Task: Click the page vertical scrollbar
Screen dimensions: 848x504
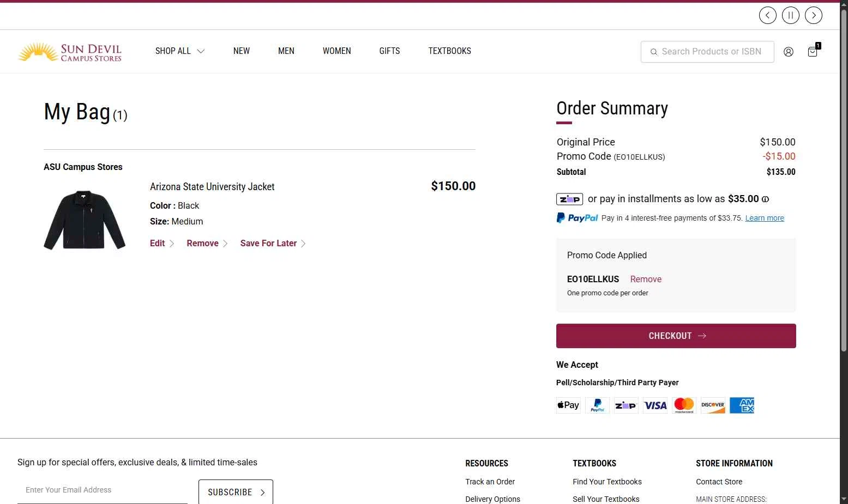Action: (x=844, y=180)
